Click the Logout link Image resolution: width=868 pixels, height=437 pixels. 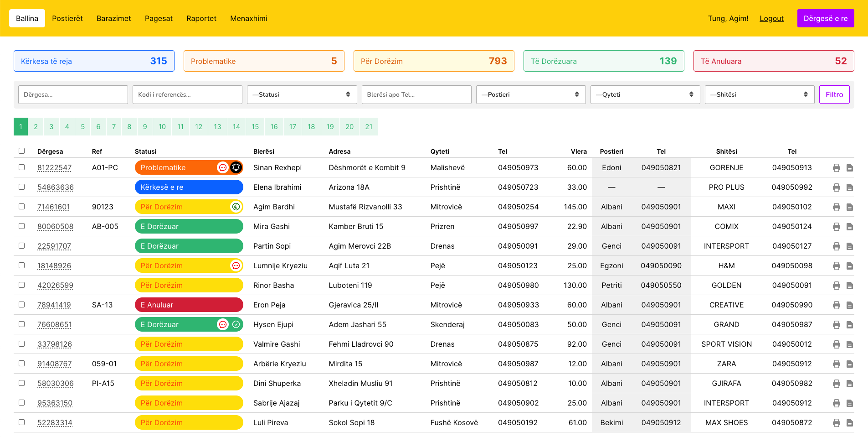(772, 18)
